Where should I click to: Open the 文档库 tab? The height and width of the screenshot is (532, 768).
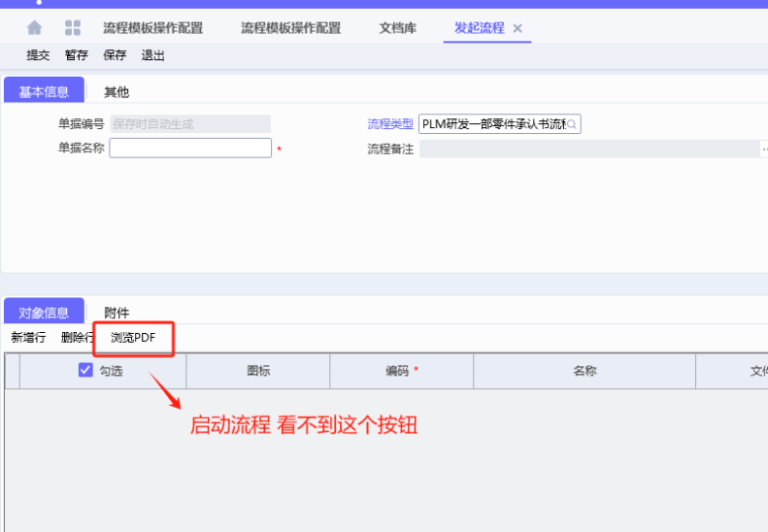pyautogui.click(x=397, y=29)
